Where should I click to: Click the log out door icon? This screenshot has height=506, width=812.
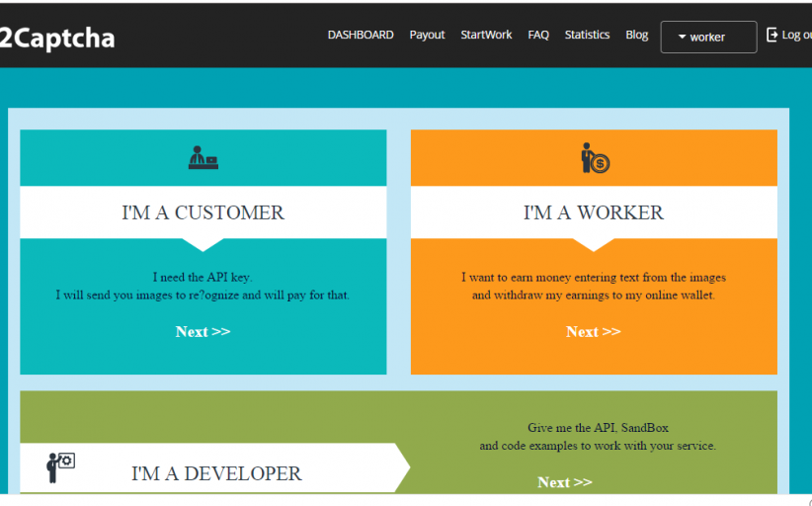[771, 35]
